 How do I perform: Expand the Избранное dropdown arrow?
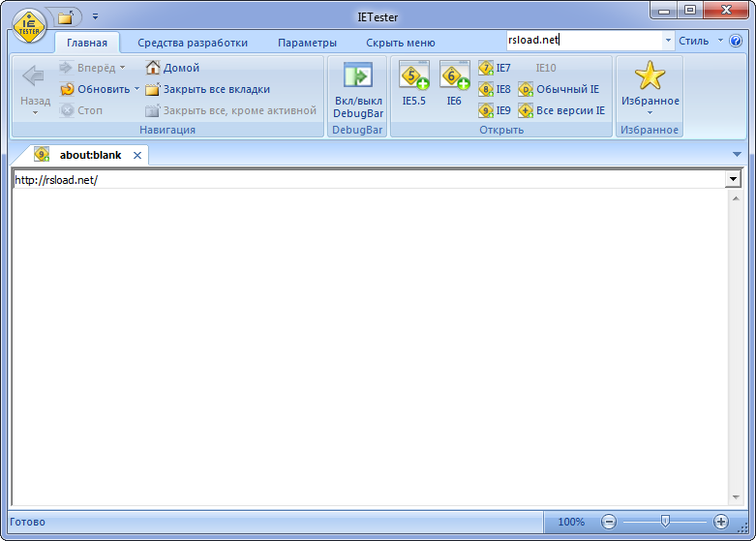click(650, 113)
